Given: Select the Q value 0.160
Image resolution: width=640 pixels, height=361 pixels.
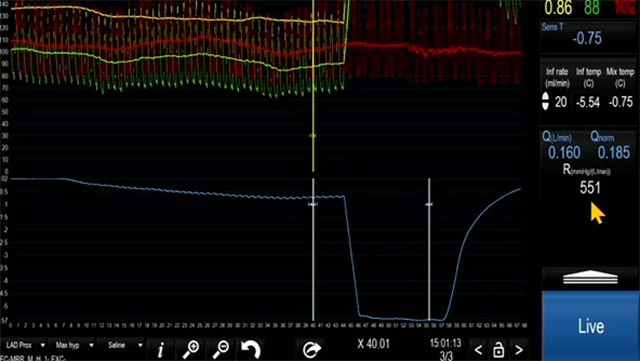Looking at the screenshot, I should point(564,153).
